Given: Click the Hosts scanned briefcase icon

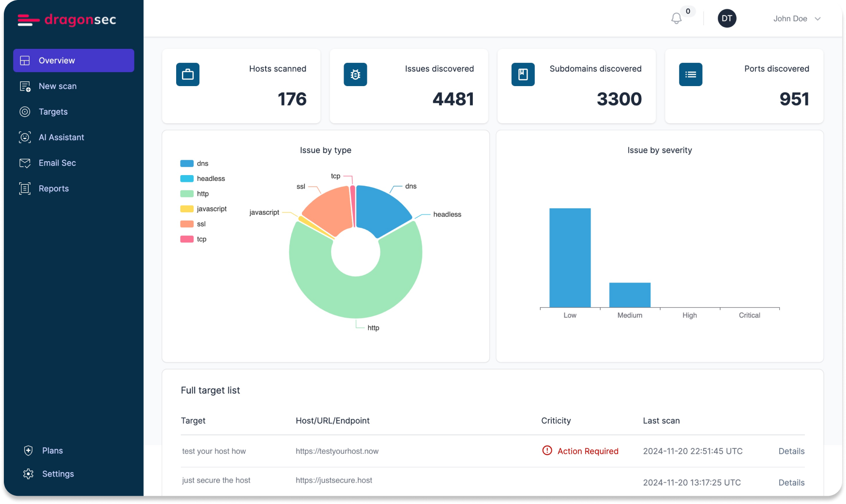Looking at the screenshot, I should click(x=188, y=74).
